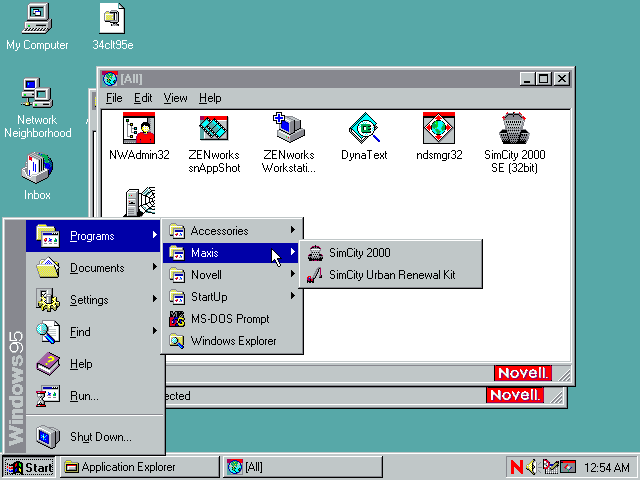Click the [All] window title globe icon
This screenshot has width=640, height=480.
110,78
